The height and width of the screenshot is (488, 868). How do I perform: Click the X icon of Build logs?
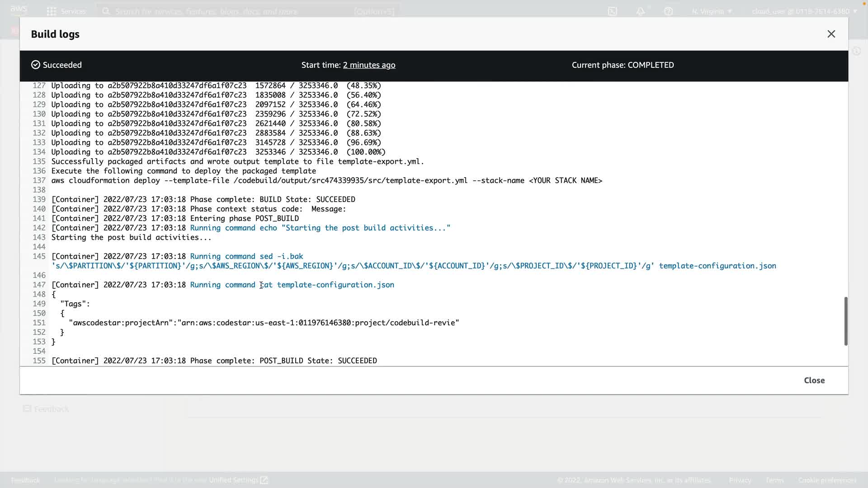pyautogui.click(x=831, y=34)
